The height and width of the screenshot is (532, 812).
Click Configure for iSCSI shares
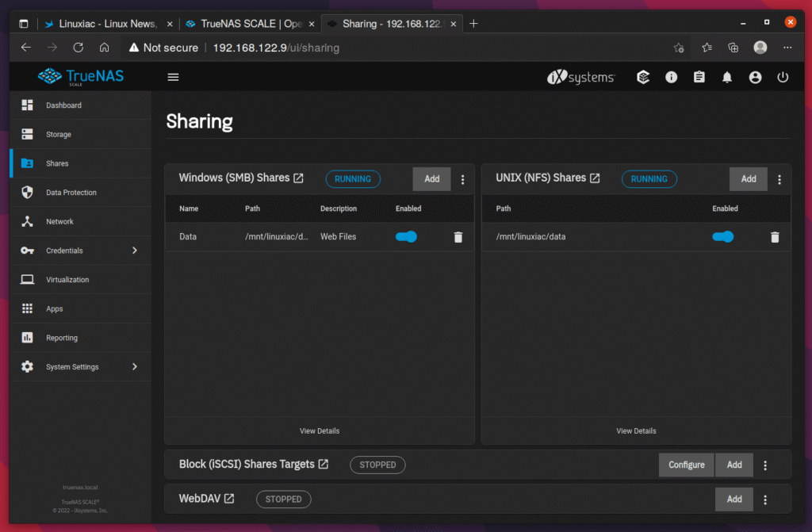tap(686, 465)
